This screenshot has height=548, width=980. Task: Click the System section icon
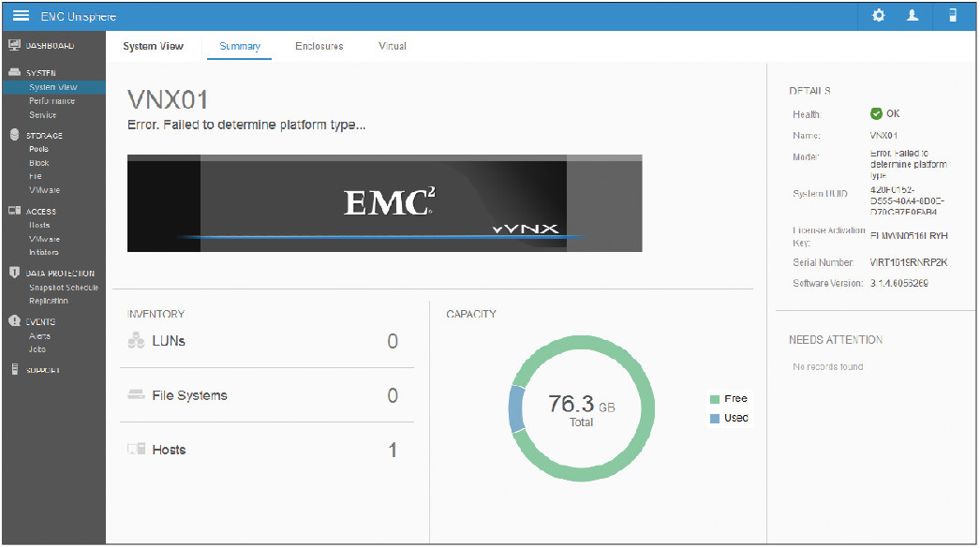[x=14, y=72]
